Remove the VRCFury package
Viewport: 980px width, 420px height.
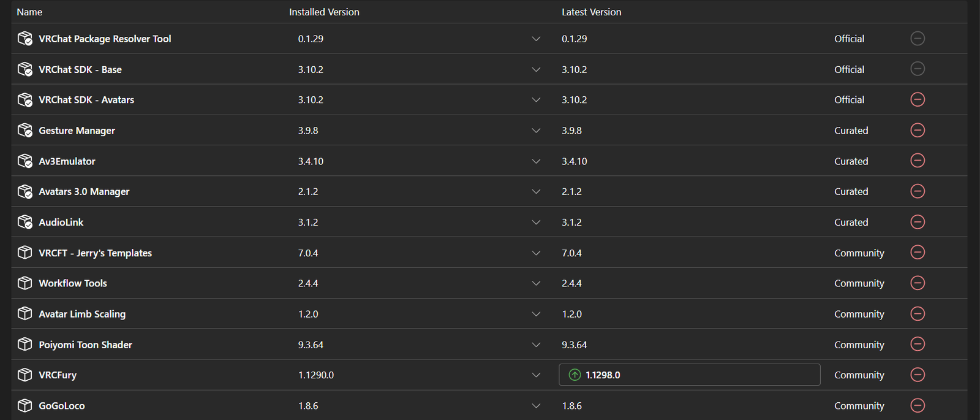pyautogui.click(x=918, y=375)
